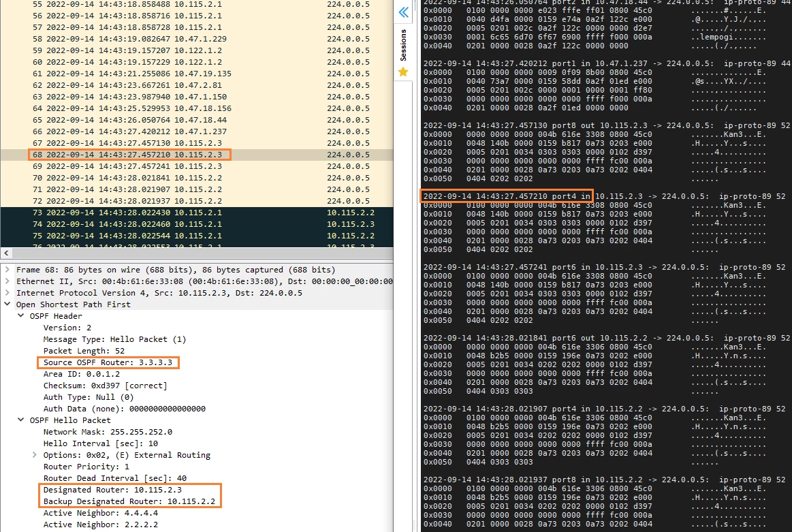Select packet 70 from 10.115.2.2
Image resolution: width=792 pixels, height=532 pixels.
pos(197,178)
